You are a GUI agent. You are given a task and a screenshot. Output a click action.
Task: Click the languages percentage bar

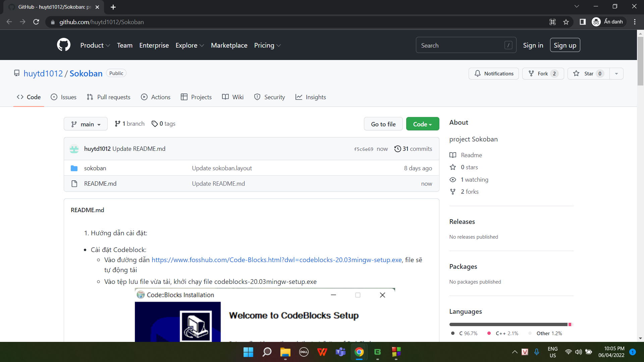click(x=511, y=324)
